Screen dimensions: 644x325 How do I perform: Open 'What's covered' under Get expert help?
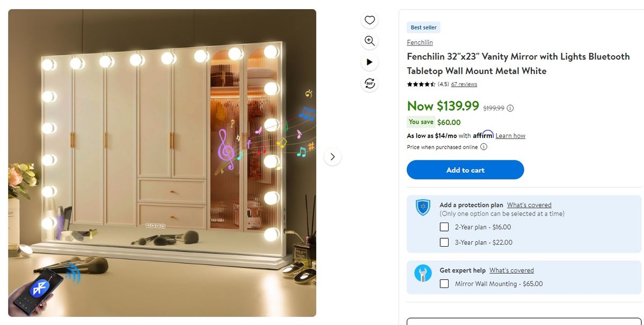point(511,270)
